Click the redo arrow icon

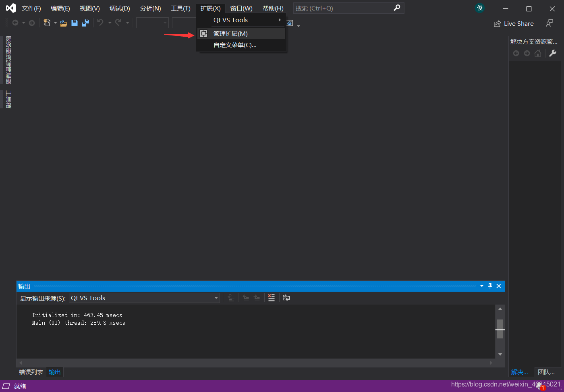tap(118, 23)
